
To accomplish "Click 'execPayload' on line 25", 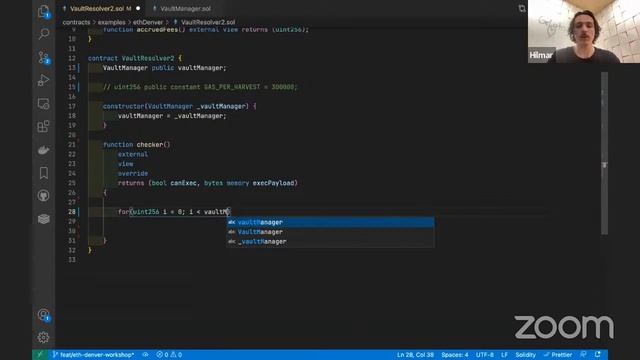I will click(273, 183).
